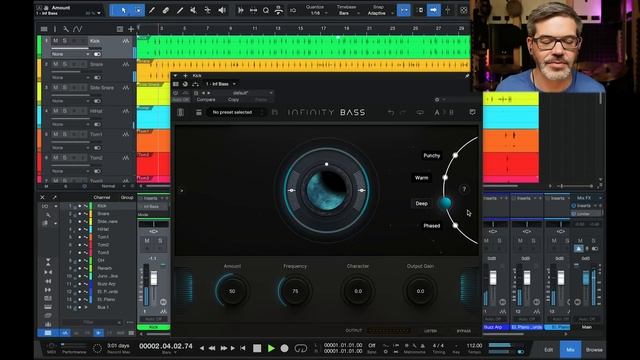
Task: Click the Stop button in transport
Action: click(257, 348)
